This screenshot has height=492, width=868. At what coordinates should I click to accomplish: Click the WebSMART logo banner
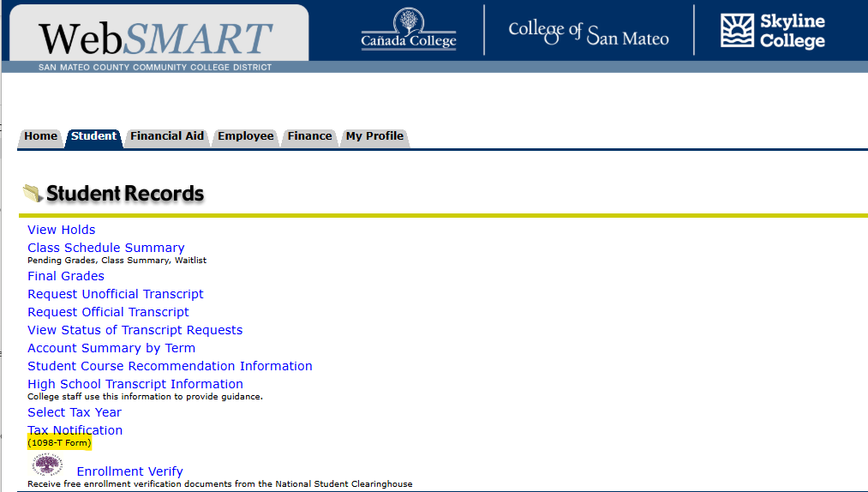click(x=159, y=33)
